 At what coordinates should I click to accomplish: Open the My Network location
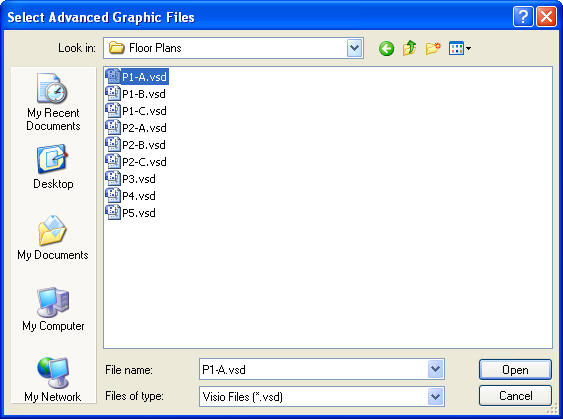pyautogui.click(x=53, y=380)
